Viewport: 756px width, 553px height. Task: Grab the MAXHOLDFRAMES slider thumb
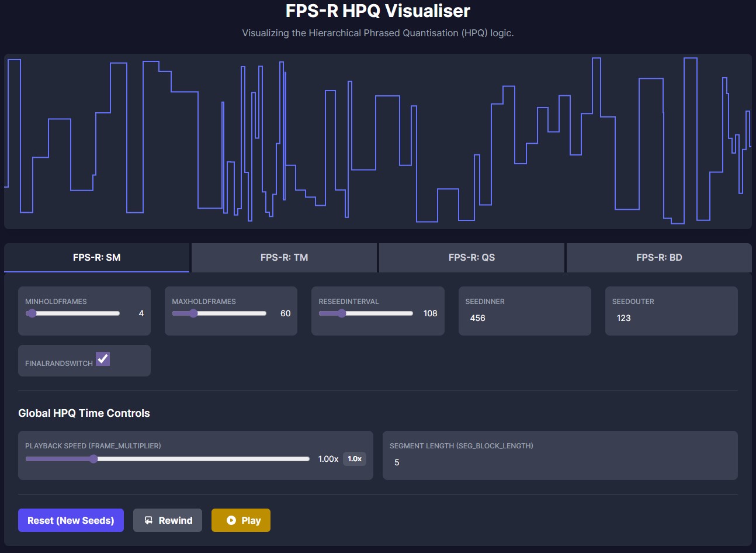[193, 313]
